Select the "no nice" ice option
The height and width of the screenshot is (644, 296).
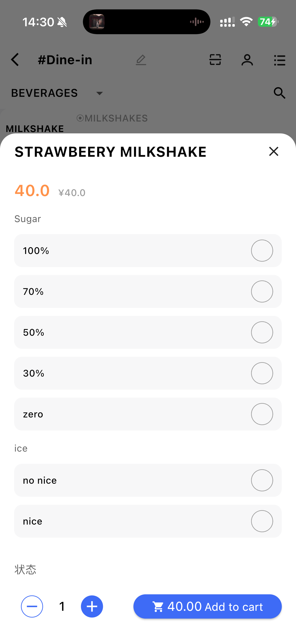click(x=262, y=480)
